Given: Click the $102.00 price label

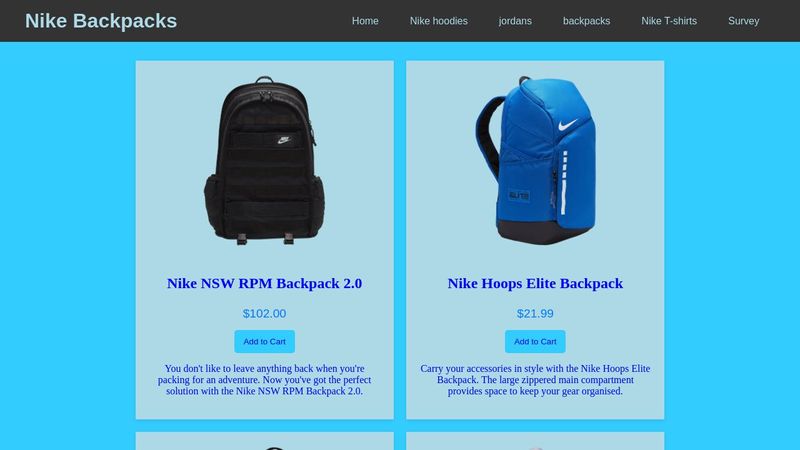Looking at the screenshot, I should click(264, 313).
